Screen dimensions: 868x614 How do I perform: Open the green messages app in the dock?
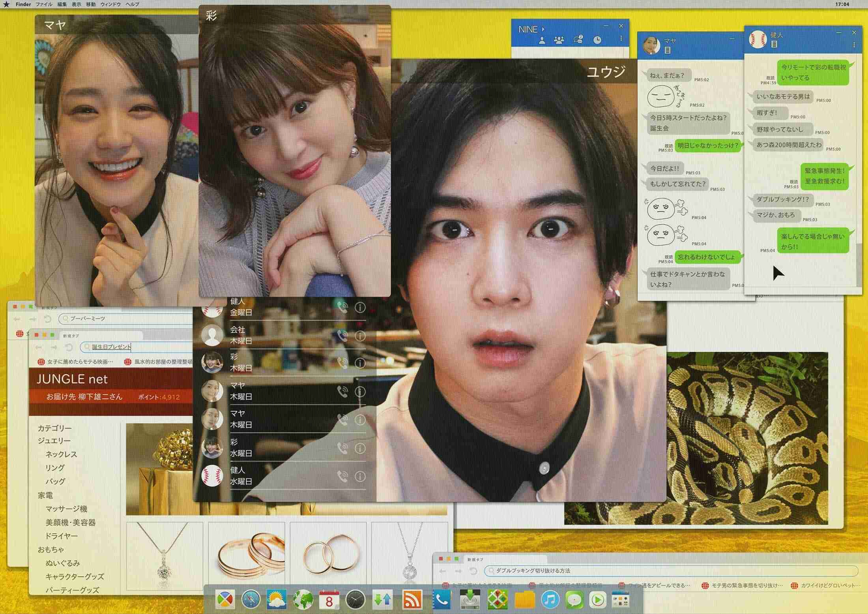pyautogui.click(x=574, y=601)
